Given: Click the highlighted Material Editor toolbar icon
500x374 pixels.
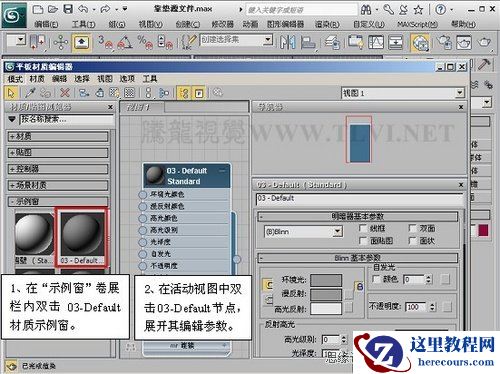Looking at the screenshot, I should click(x=420, y=43).
